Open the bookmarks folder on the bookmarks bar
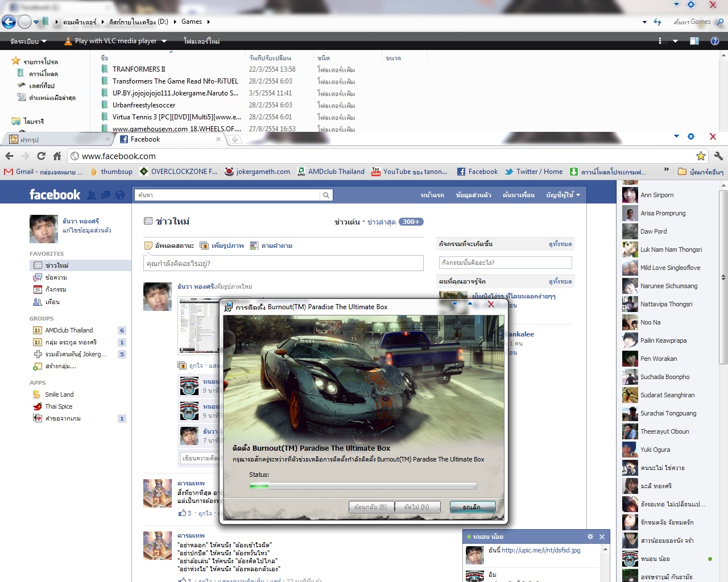The image size is (728, 582). [701, 172]
